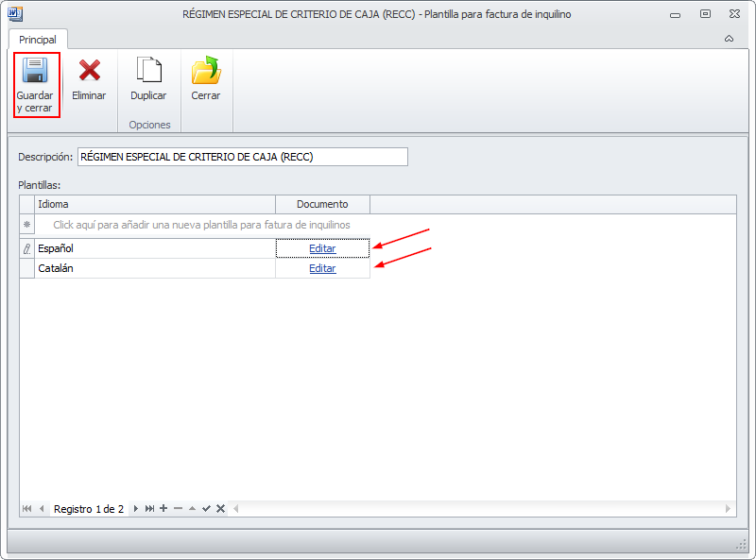Collapse the ribbon with the chevron arrow
This screenshot has width=756, height=560.
coord(729,39)
